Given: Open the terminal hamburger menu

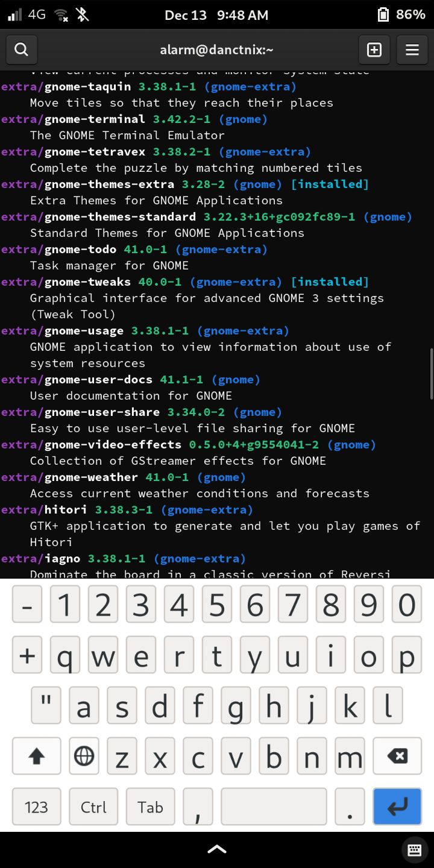Looking at the screenshot, I should pos(412,49).
